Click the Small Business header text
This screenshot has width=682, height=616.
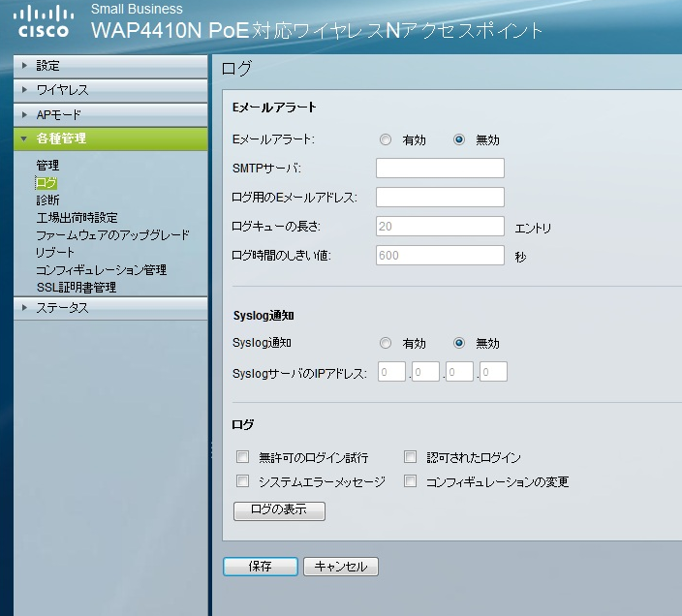[x=137, y=9]
